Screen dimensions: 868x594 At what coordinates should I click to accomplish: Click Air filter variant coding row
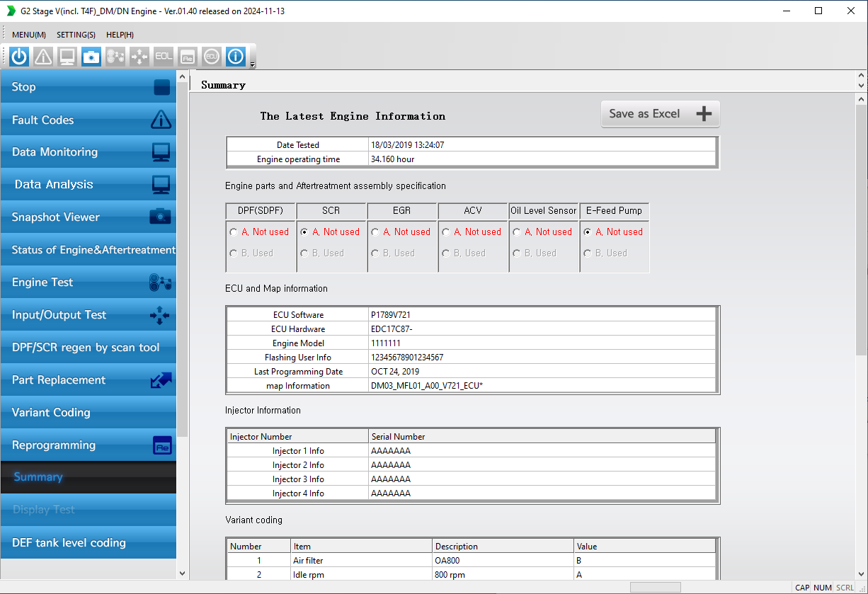point(472,561)
